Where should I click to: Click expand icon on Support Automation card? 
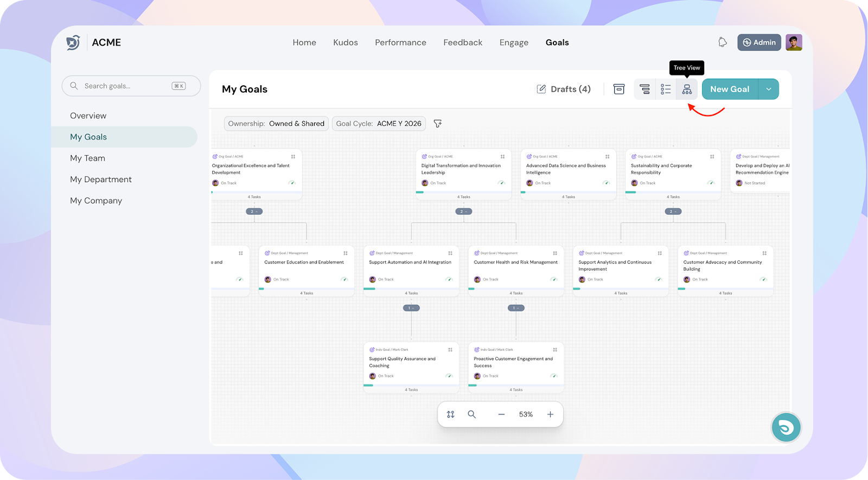click(450, 253)
